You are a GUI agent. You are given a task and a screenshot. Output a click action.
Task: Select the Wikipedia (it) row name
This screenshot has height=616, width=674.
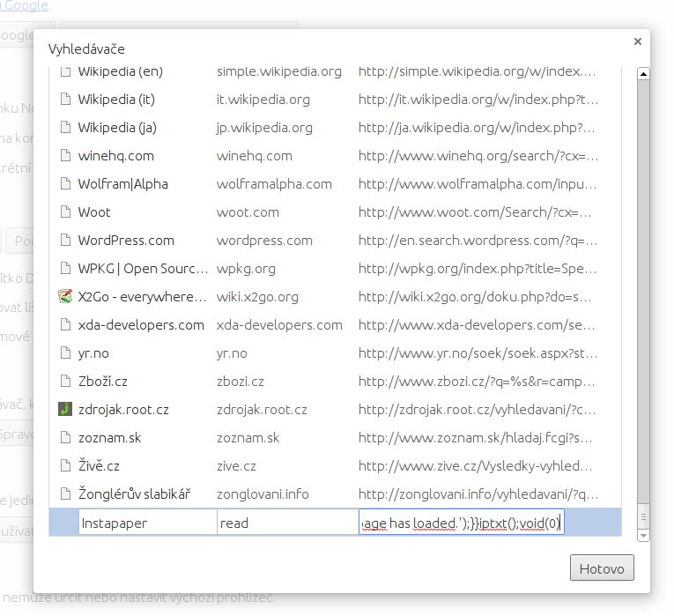[x=116, y=100]
